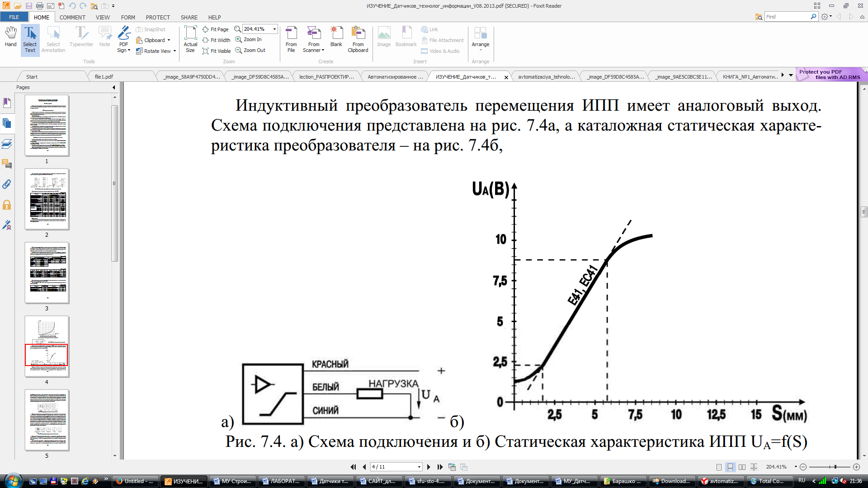Image resolution: width=868 pixels, height=488 pixels.
Task: Click the Pages panel scrollbar
Action: pos(115,183)
